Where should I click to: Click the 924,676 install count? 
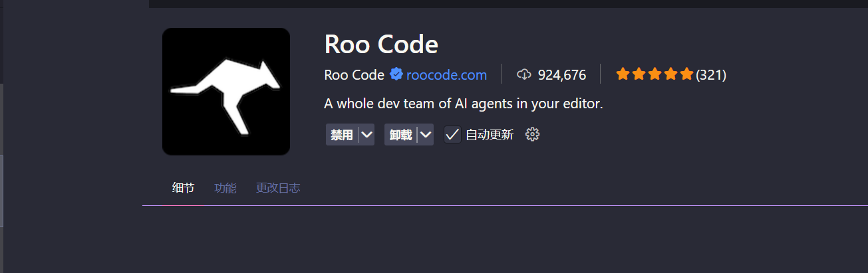(x=562, y=75)
